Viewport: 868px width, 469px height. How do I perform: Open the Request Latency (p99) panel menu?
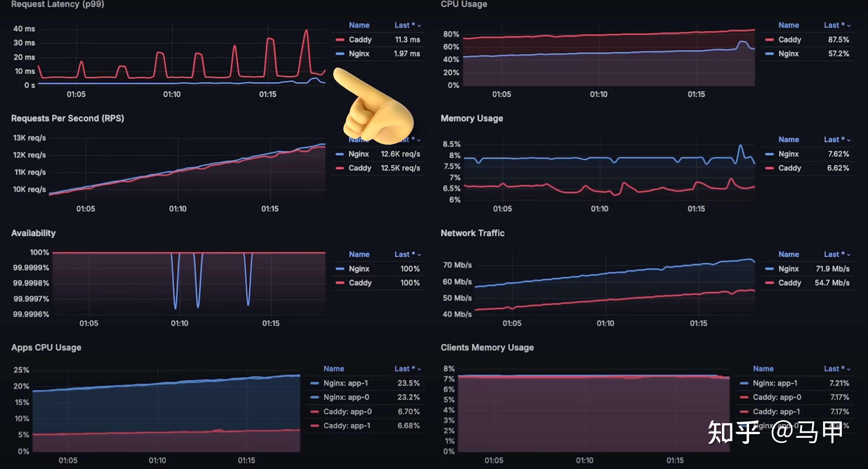pyautogui.click(x=57, y=4)
